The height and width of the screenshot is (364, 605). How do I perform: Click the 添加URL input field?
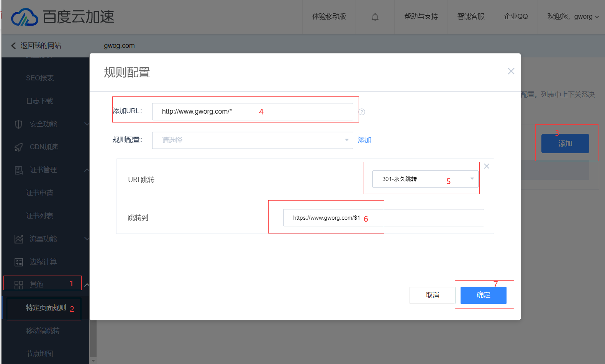252,112
